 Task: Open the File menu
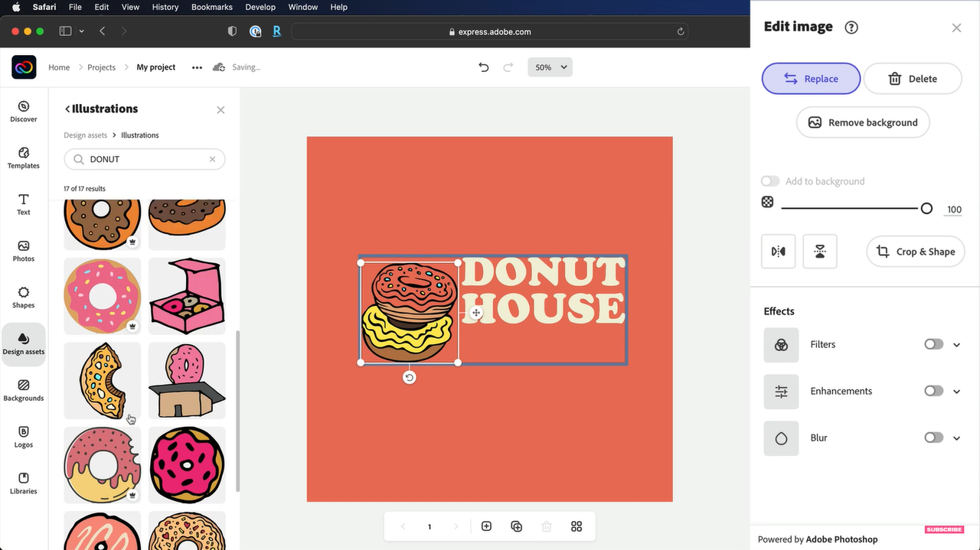(x=75, y=7)
